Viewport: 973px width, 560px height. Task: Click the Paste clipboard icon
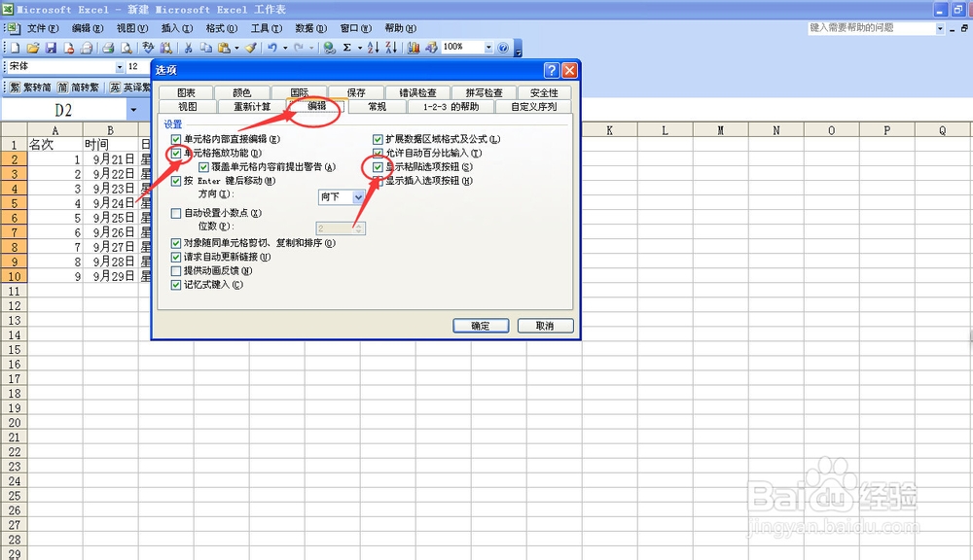[224, 48]
